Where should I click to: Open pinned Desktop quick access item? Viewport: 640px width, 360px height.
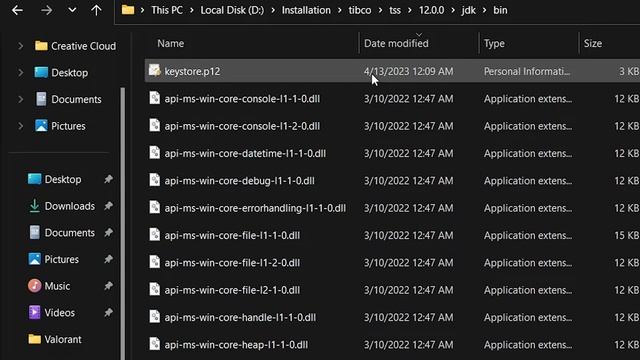click(63, 179)
